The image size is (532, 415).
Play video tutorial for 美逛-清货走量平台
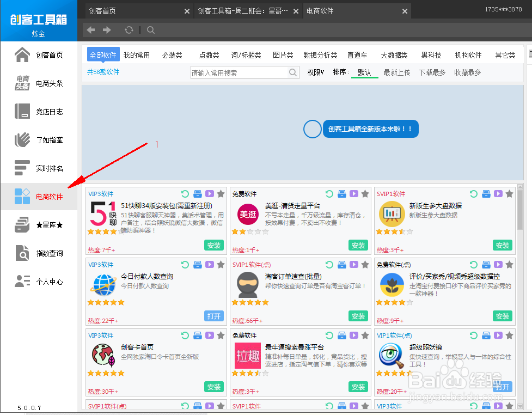(354, 194)
